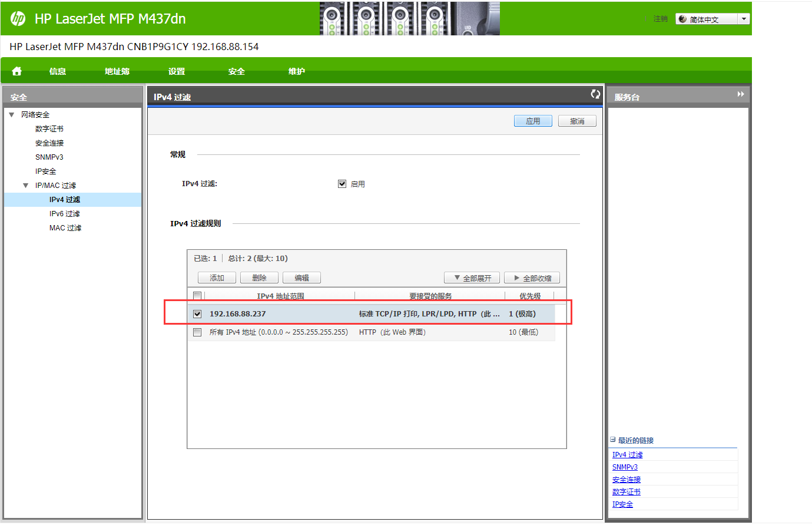Open the 安全 menu
The height and width of the screenshot is (525, 812).
(237, 71)
